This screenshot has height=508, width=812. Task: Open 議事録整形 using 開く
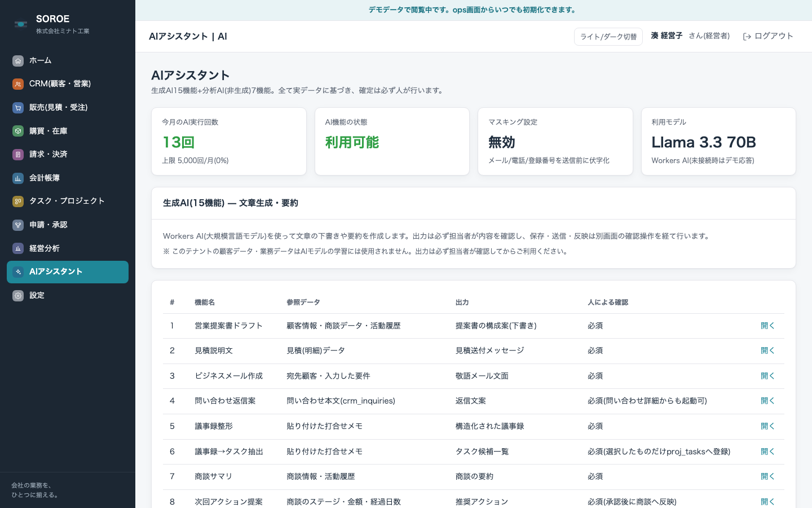[767, 426]
